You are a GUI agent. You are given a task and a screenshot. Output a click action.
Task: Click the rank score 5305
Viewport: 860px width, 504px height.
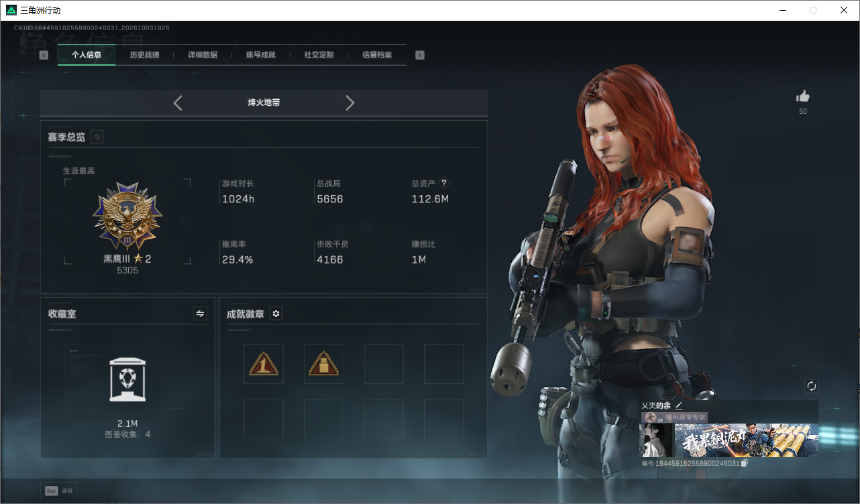click(127, 271)
